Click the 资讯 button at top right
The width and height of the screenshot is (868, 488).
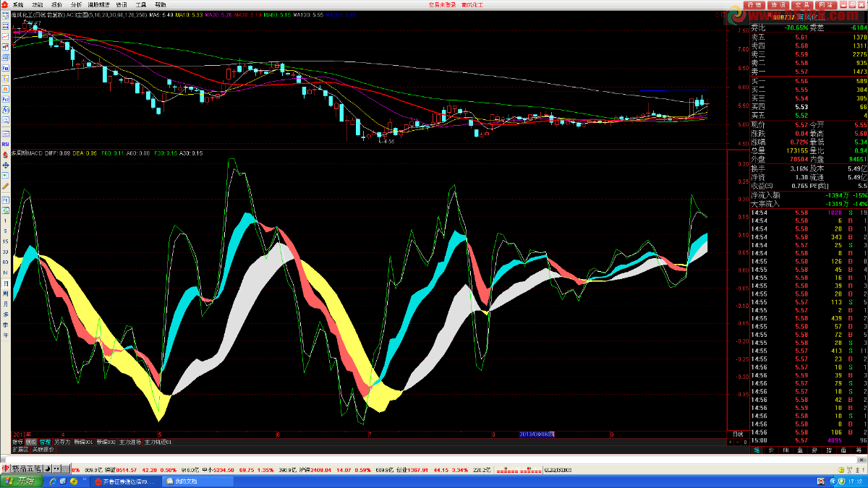(x=778, y=4)
